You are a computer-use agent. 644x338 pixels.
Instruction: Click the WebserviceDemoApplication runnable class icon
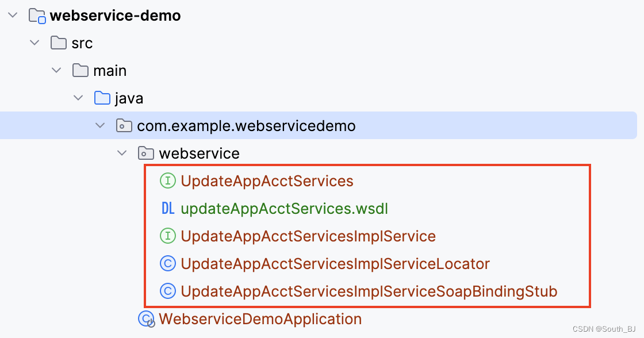tap(146, 318)
